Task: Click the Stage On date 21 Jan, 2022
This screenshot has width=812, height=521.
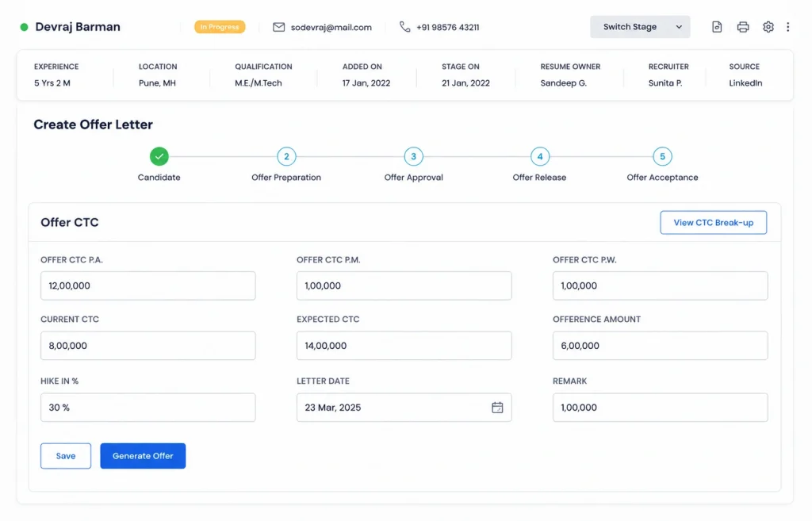Action: click(x=465, y=82)
